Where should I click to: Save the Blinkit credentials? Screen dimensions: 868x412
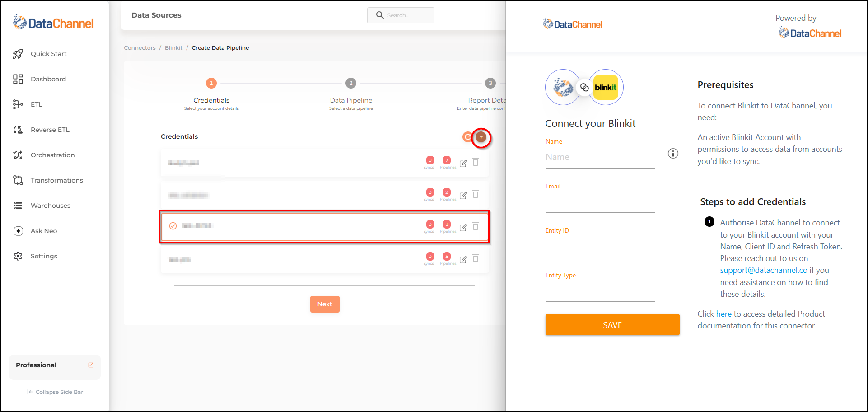[x=612, y=325]
